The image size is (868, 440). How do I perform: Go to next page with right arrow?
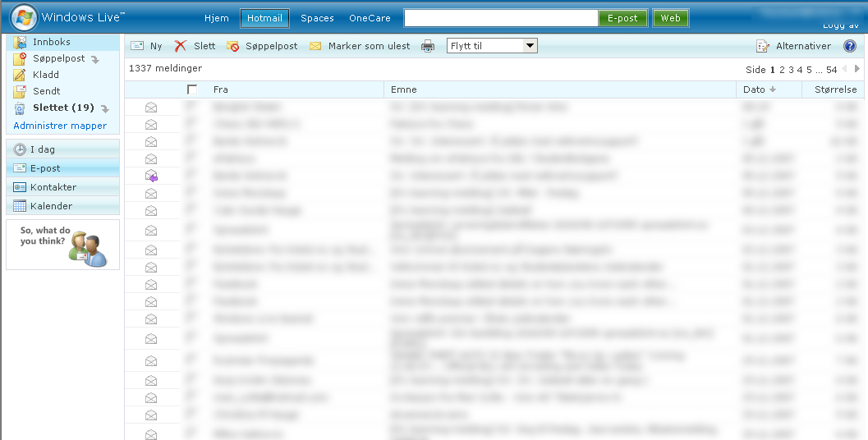pyautogui.click(x=857, y=69)
